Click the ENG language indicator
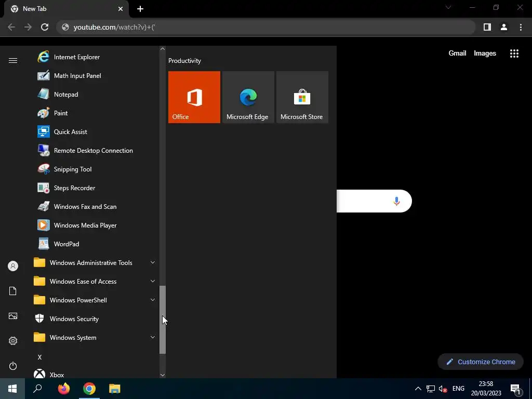 coord(458,389)
